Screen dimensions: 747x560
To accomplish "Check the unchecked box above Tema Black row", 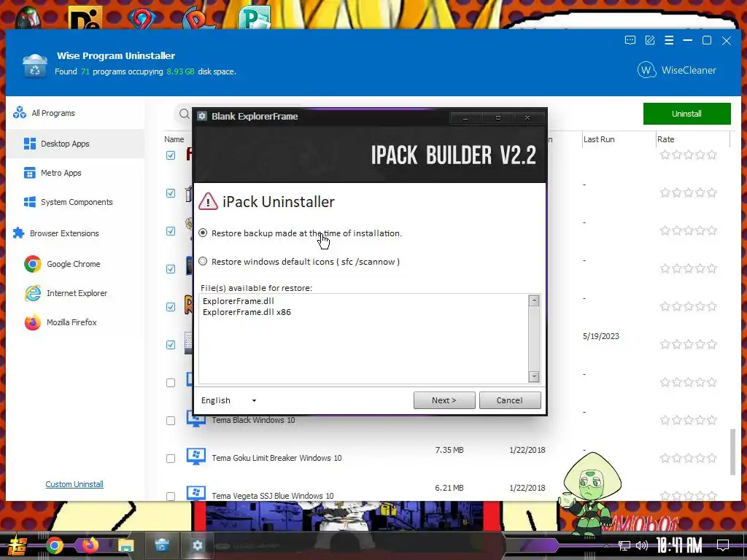I will 171,383.
